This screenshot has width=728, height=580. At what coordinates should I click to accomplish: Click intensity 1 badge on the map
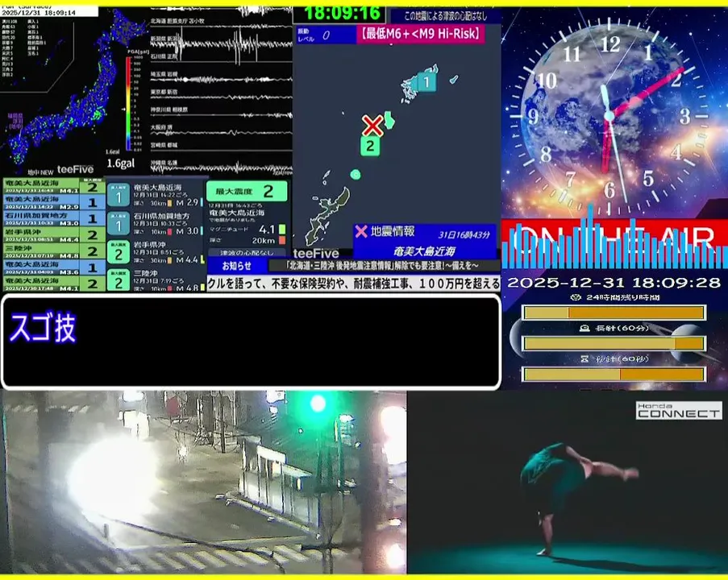pos(426,82)
